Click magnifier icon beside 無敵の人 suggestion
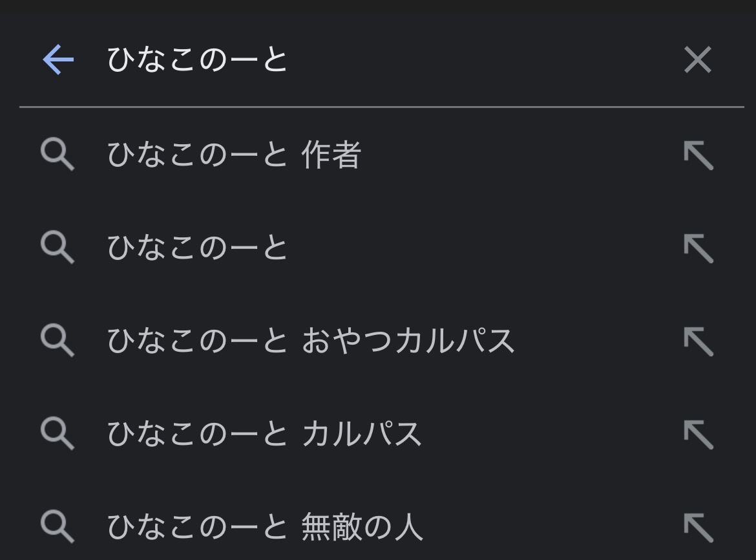756x560 pixels. [x=57, y=526]
